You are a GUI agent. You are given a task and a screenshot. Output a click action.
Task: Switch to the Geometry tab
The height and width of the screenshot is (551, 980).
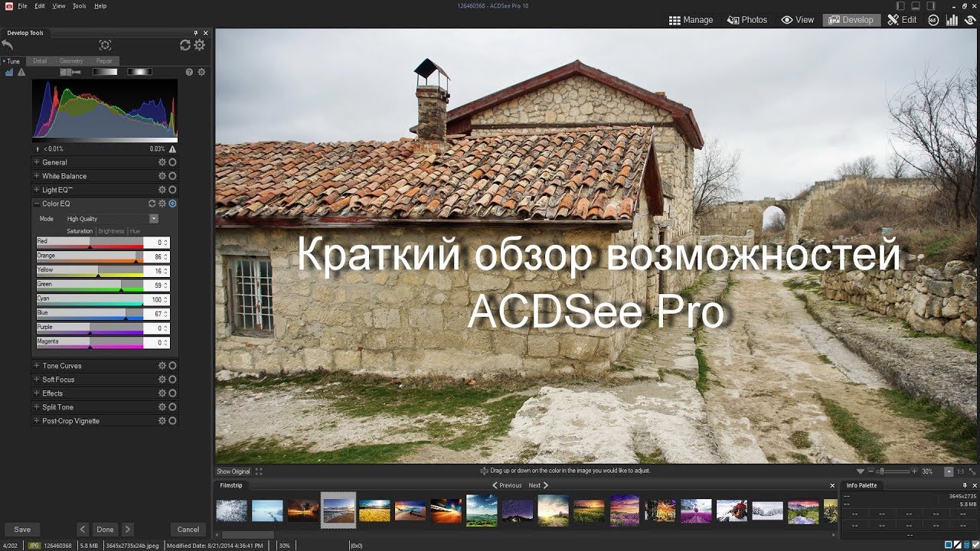tap(71, 60)
